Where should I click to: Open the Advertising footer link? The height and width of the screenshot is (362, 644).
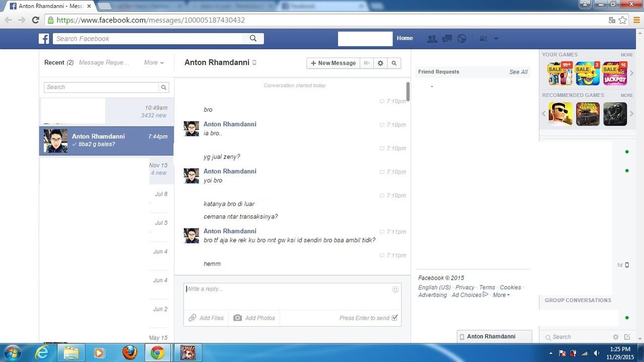[432, 295]
